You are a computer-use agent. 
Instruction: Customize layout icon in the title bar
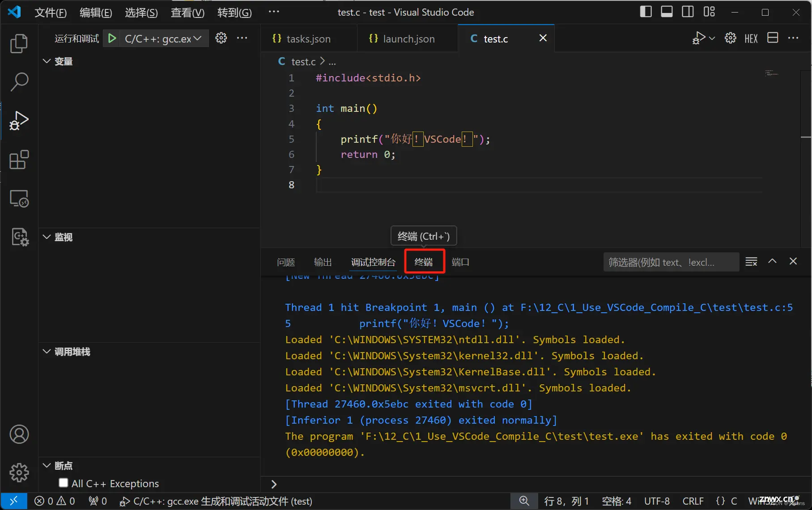point(709,12)
